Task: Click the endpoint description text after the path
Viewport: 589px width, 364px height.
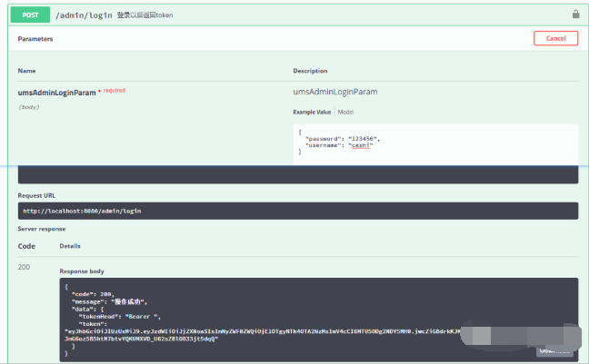Action: (145, 15)
